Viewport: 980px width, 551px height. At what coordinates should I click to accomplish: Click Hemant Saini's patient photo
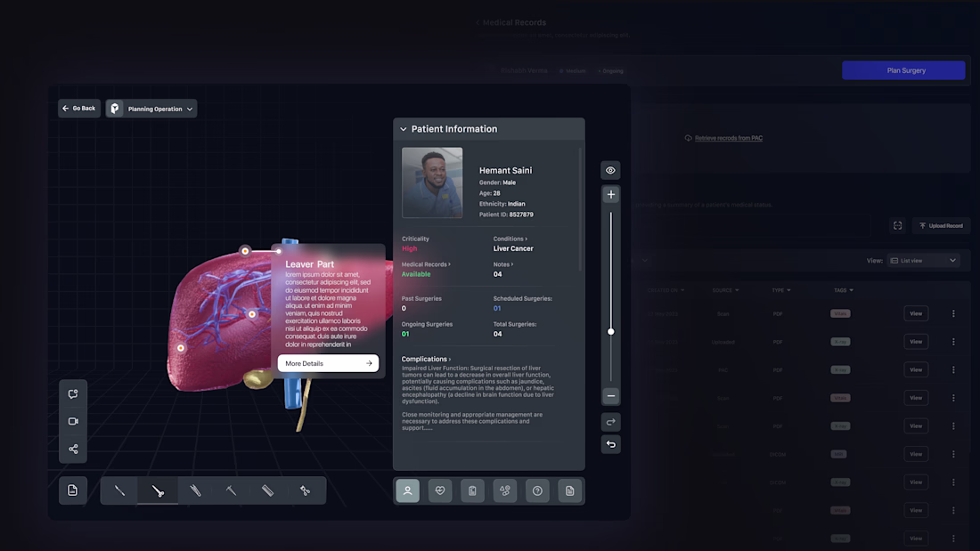coord(432,182)
